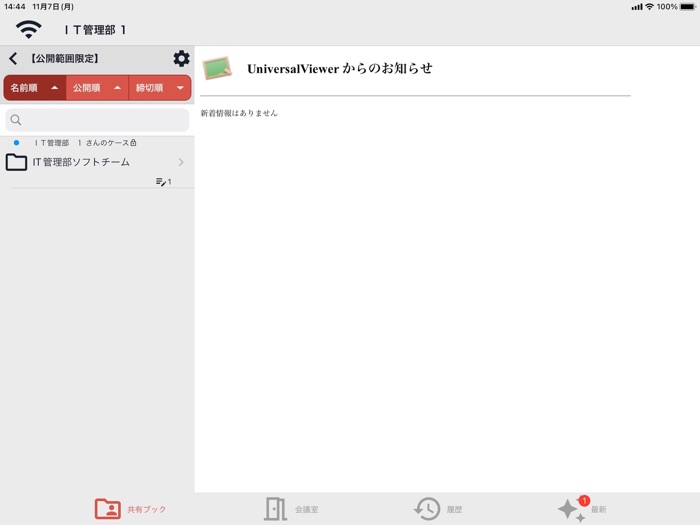Select 新着情報はありません message text
Screen dimensions: 700x525
coord(239,113)
